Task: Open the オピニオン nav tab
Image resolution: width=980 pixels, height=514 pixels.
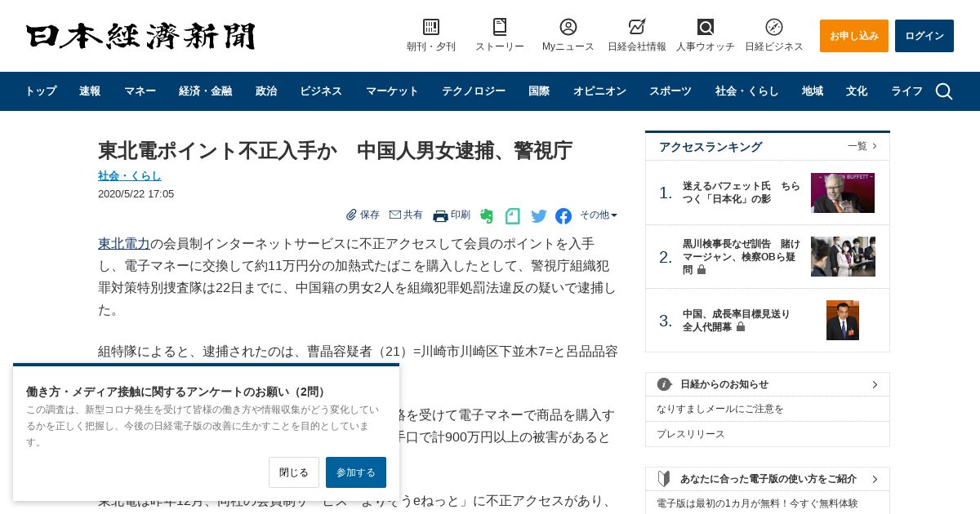Action: coord(599,91)
